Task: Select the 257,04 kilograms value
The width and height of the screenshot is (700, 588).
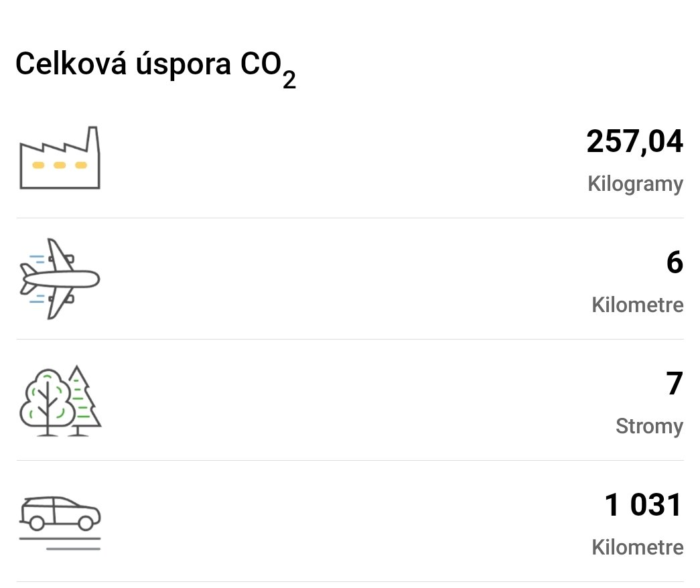Action: pos(634,142)
